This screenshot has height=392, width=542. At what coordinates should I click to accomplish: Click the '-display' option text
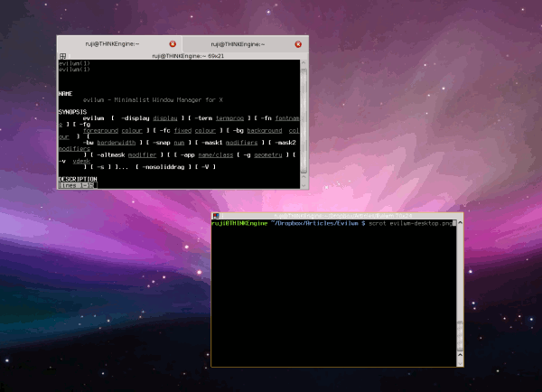(135, 118)
